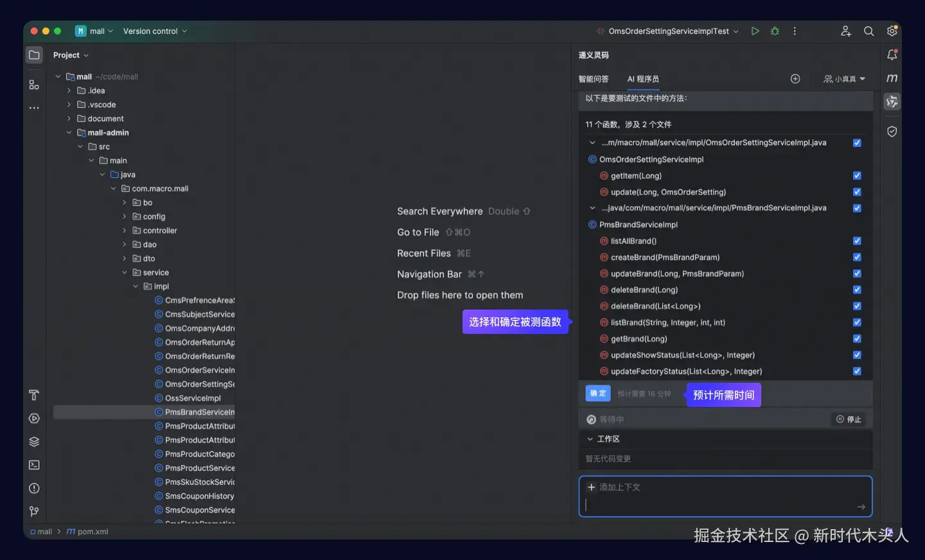Click the mall breadcrumb in status bar
The image size is (925, 560).
41,532
